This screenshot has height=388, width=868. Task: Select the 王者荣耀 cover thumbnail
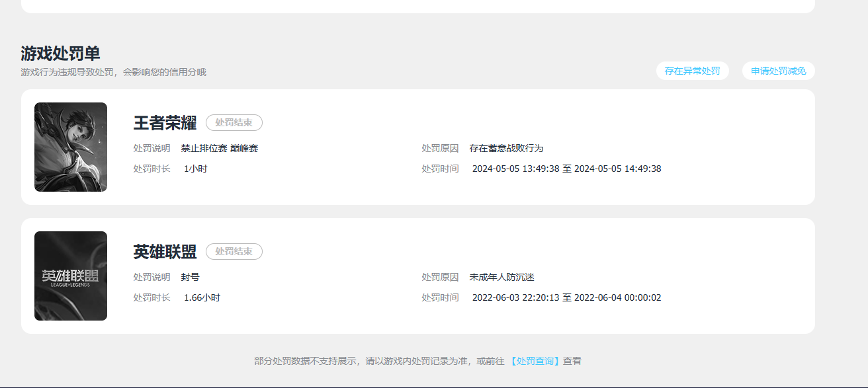(71, 147)
